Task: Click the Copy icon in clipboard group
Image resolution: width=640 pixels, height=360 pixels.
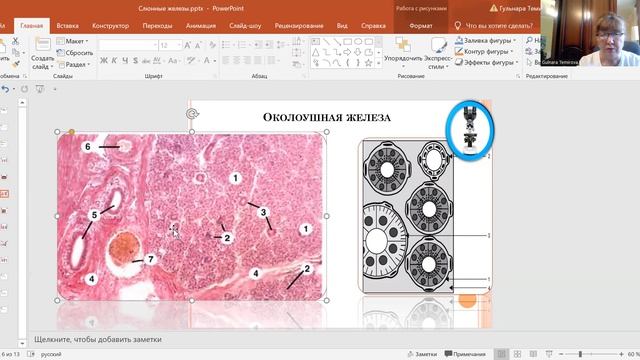Action: click(16, 52)
